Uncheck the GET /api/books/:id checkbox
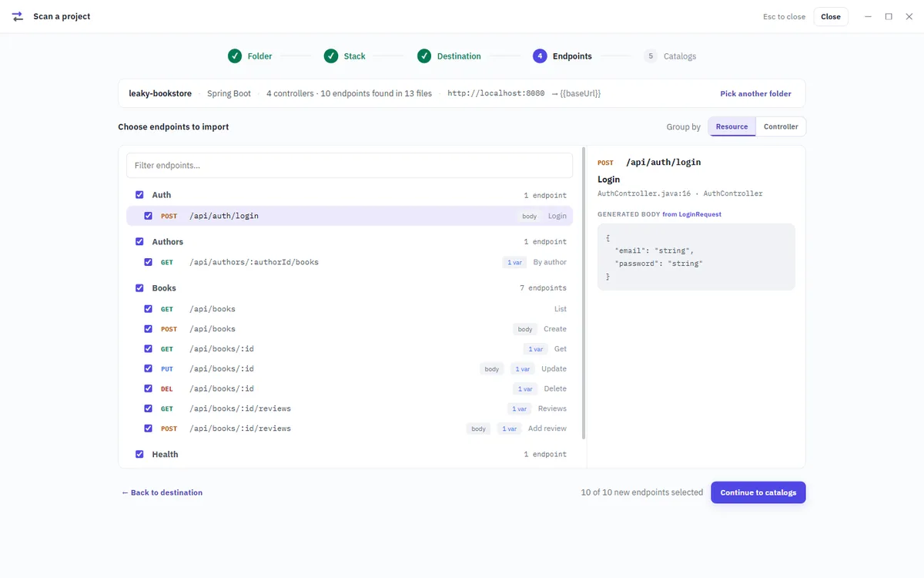 click(149, 349)
